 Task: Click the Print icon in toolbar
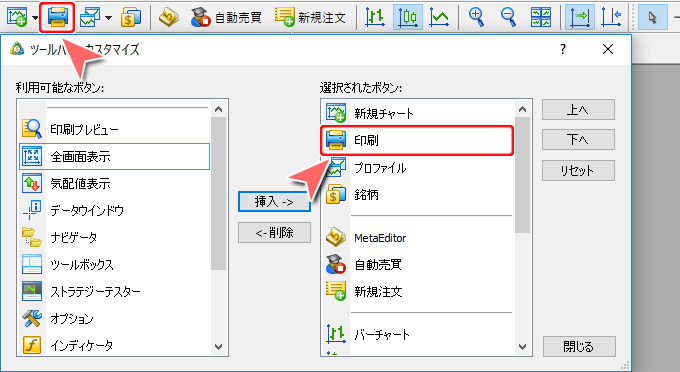click(x=58, y=17)
